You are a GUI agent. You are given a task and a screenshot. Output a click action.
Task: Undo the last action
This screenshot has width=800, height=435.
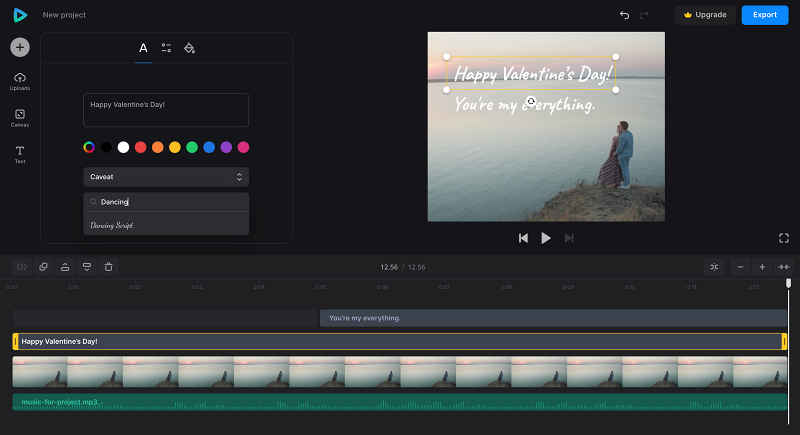[x=624, y=15]
